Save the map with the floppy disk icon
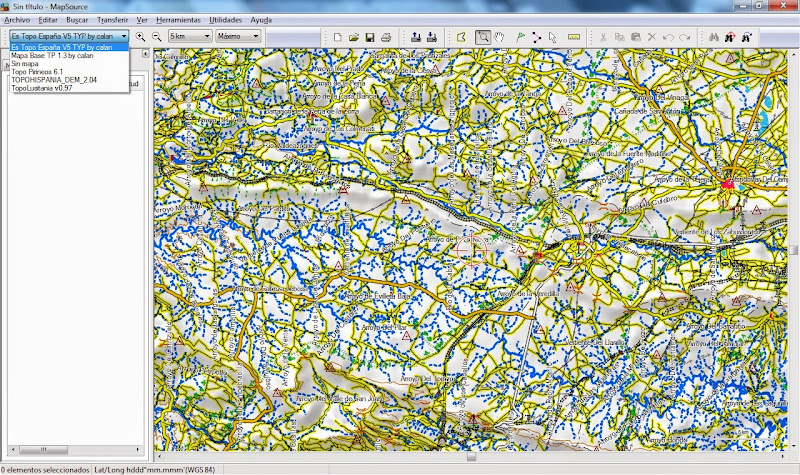Image resolution: width=800 pixels, height=475 pixels. [x=370, y=37]
